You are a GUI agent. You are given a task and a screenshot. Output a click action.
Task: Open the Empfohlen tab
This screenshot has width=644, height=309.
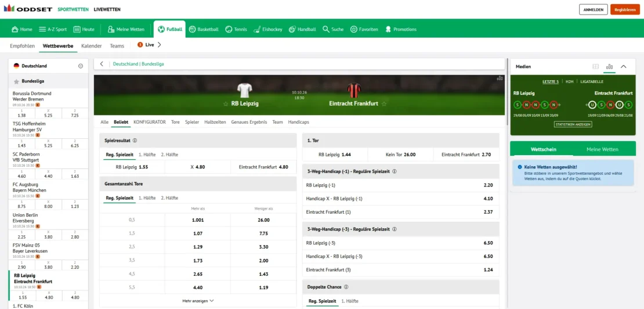pyautogui.click(x=22, y=46)
